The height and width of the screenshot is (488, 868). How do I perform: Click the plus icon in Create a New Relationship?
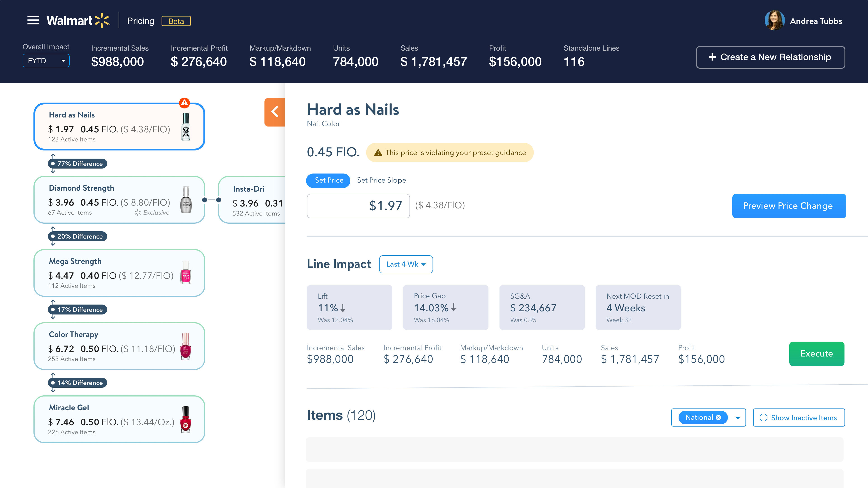[712, 57]
